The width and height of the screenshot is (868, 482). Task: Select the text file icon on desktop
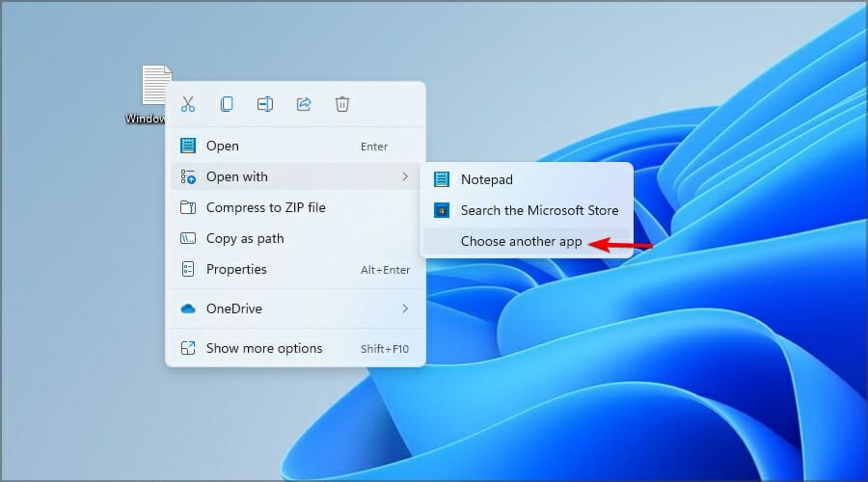click(x=156, y=86)
